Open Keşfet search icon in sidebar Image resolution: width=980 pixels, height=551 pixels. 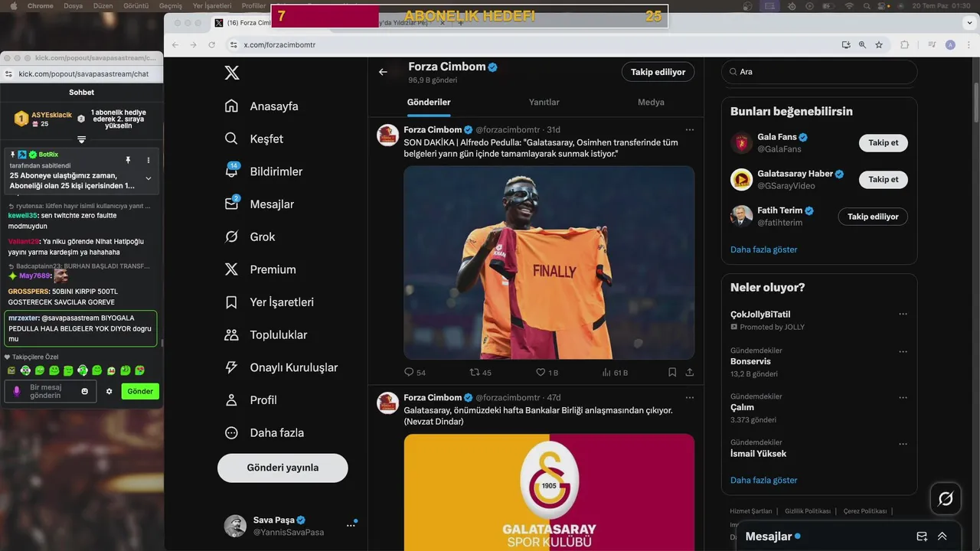[x=231, y=139]
